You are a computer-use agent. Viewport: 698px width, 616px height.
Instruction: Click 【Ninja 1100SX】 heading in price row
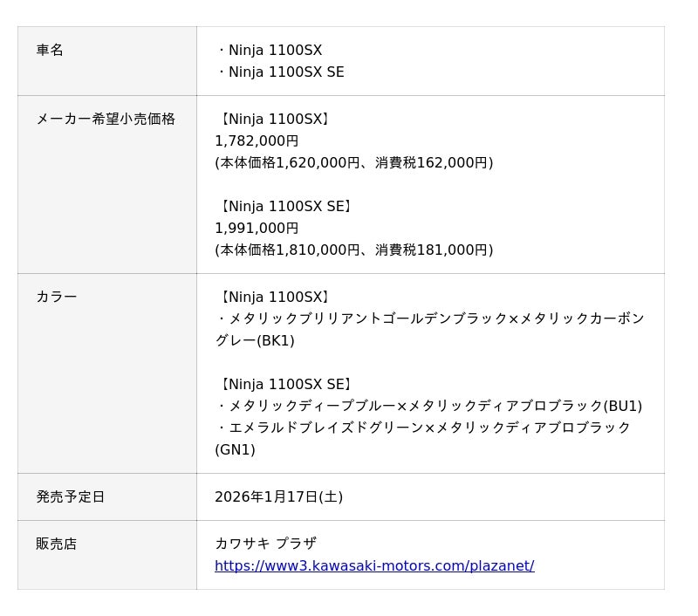272,120
